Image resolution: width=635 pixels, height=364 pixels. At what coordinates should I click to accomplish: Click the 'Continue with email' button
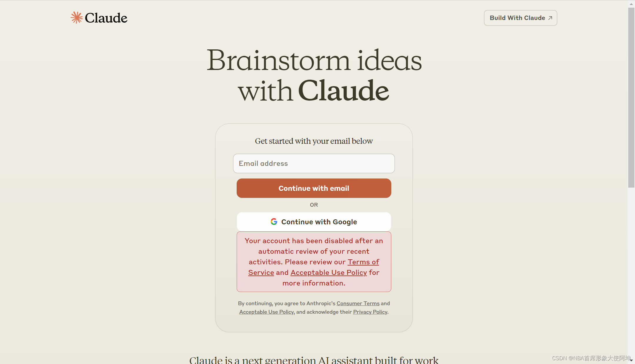(x=314, y=188)
